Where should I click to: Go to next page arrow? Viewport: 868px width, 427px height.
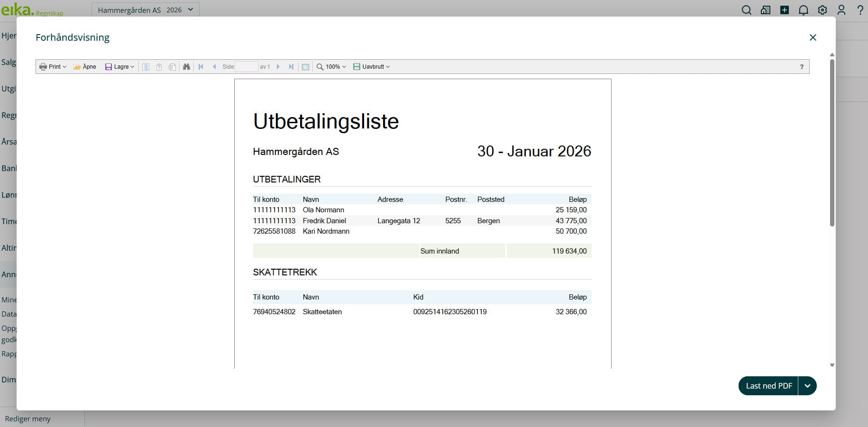278,67
